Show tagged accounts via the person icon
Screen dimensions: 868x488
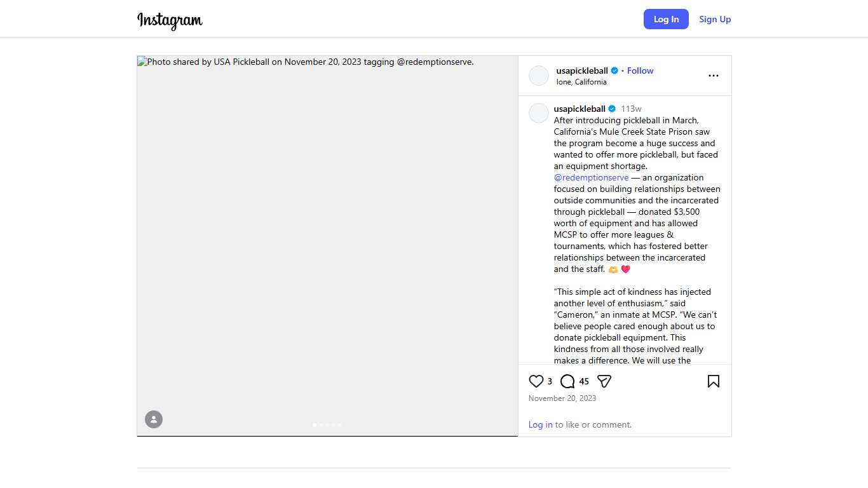point(154,419)
